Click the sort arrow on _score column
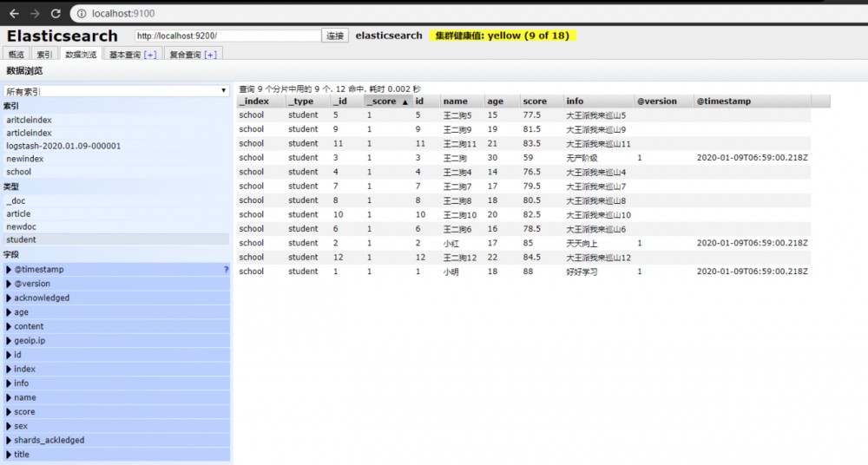This screenshot has height=465, width=868. 404,102
